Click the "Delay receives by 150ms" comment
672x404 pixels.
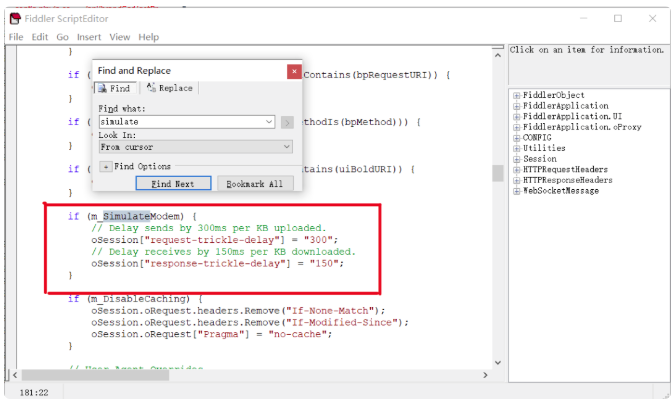[223, 251]
